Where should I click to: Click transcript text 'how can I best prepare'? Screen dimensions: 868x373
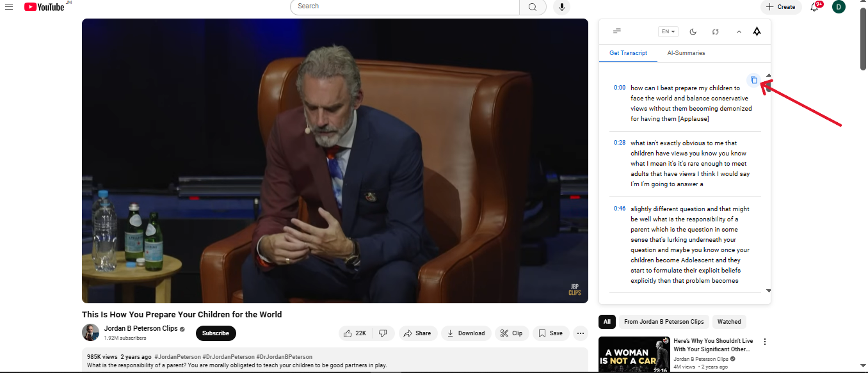662,88
